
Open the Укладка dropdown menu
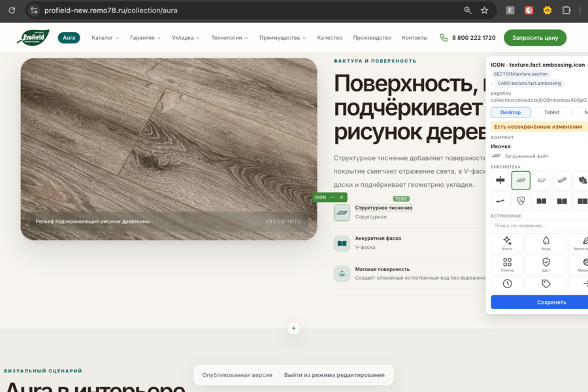(x=186, y=37)
